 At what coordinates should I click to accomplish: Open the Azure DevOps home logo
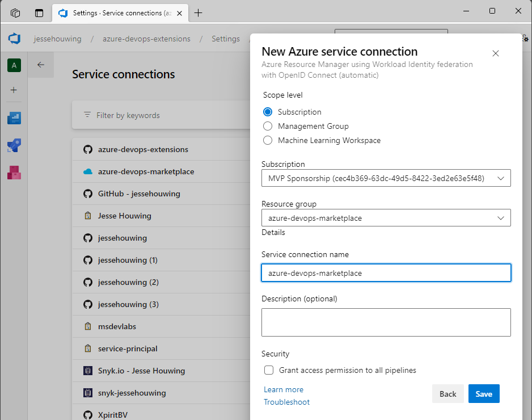[14, 39]
